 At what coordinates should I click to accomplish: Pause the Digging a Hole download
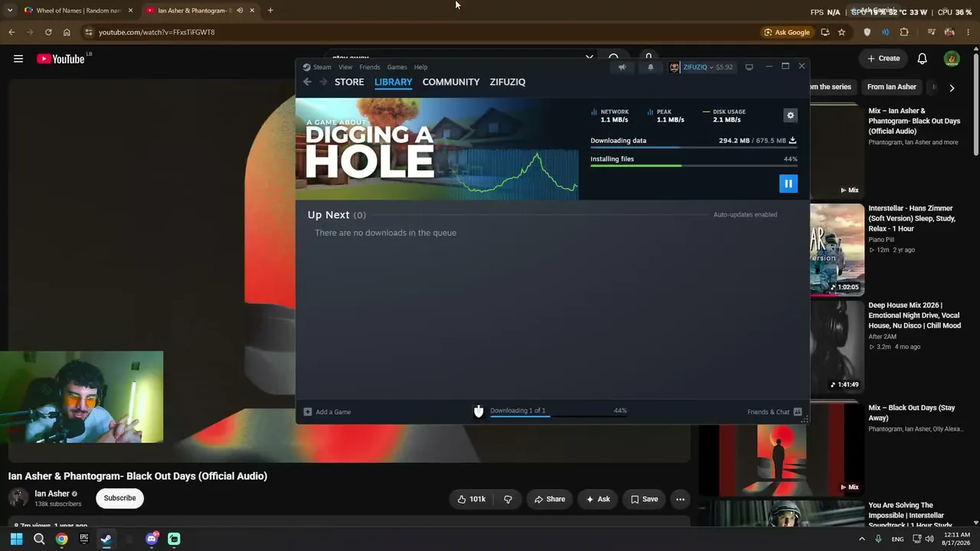[x=788, y=184]
